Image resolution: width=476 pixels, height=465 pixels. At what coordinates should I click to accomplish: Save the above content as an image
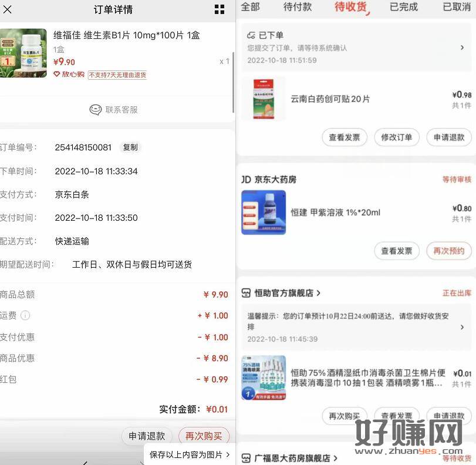tap(190, 454)
